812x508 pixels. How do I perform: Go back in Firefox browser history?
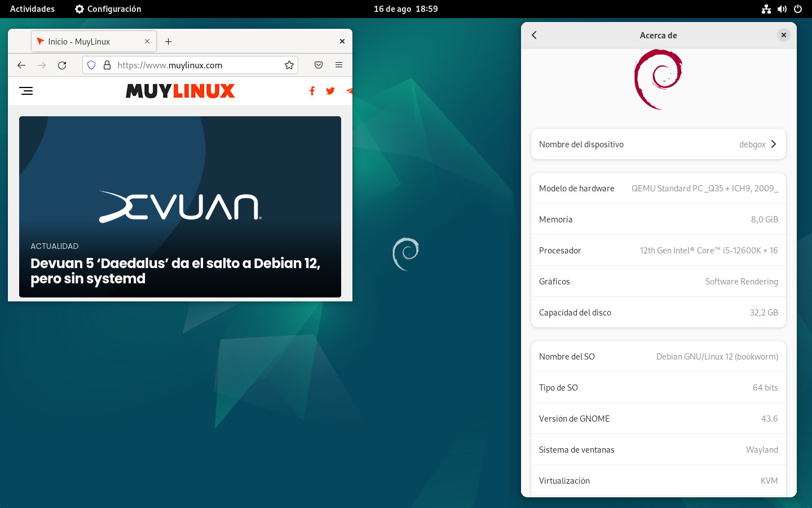[21, 65]
